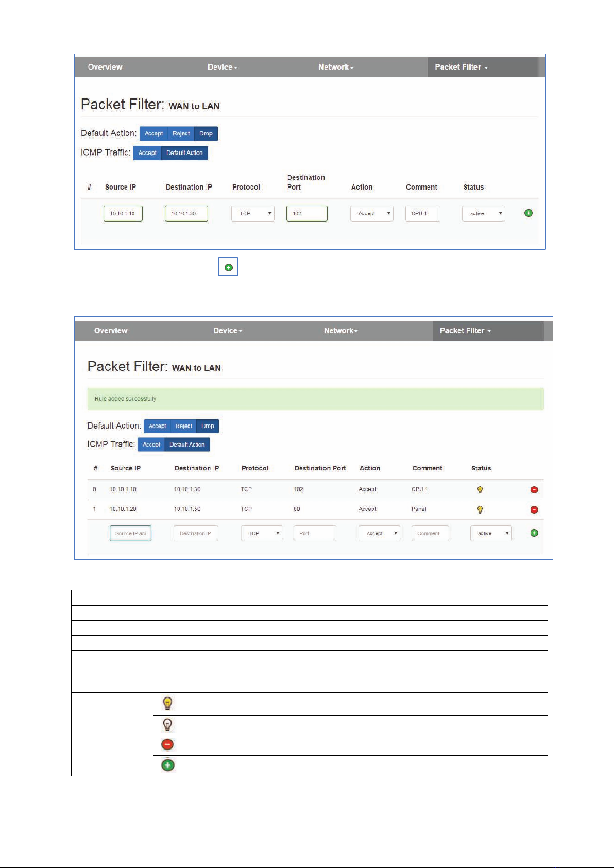Viewport: 614px width, 868px height.
Task: Click grey bulb icon in the legend table
Action: (x=167, y=725)
